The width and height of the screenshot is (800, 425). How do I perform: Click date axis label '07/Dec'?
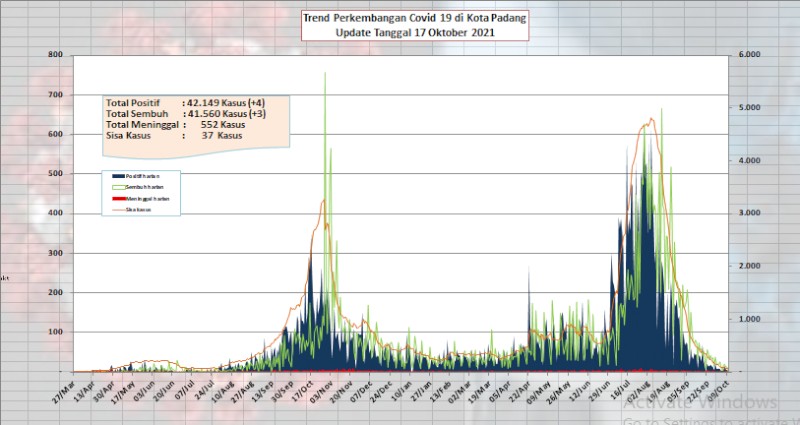(361, 392)
